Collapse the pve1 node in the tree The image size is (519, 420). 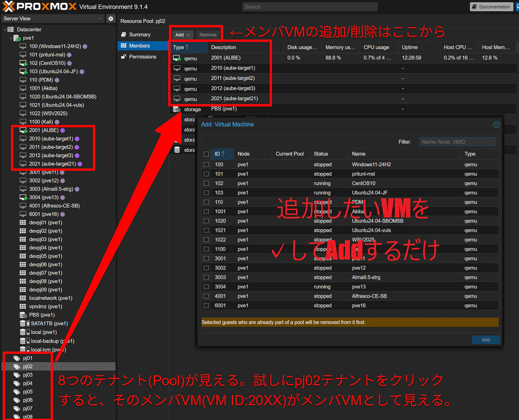click(11, 38)
